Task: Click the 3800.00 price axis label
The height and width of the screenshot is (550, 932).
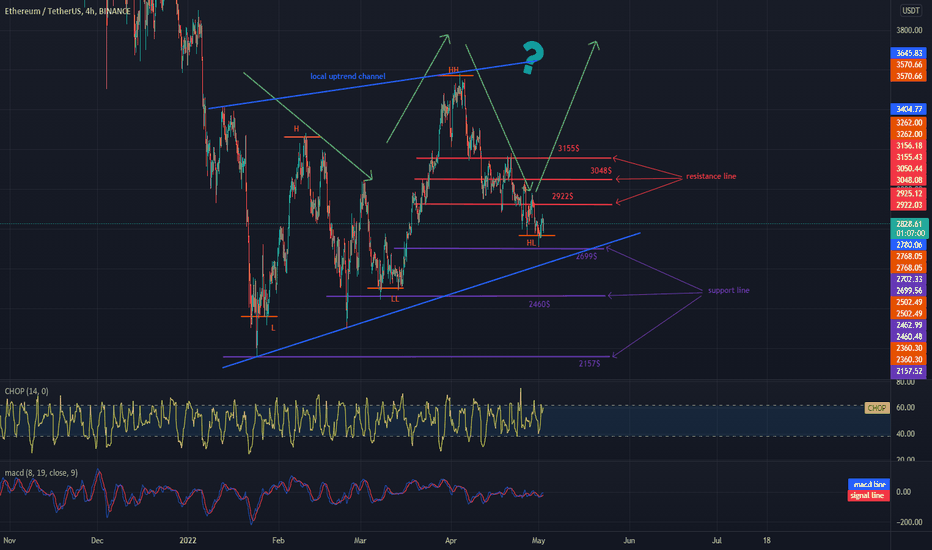Action: click(909, 30)
